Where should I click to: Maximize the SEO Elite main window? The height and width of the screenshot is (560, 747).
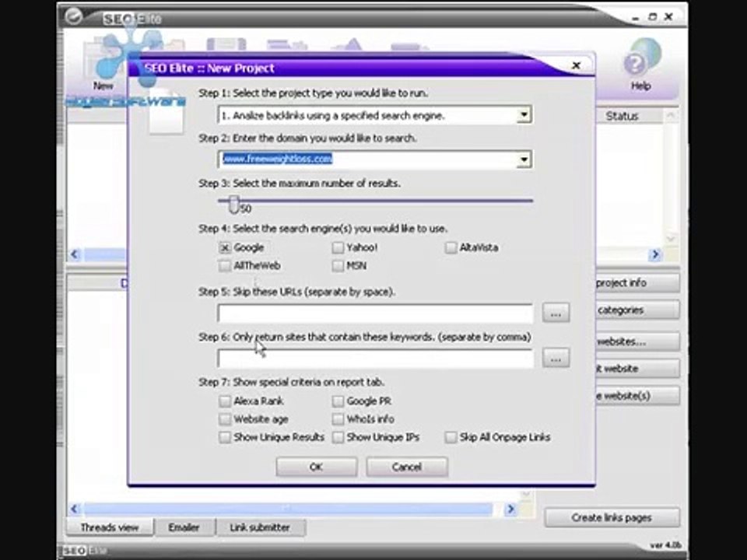[652, 17]
